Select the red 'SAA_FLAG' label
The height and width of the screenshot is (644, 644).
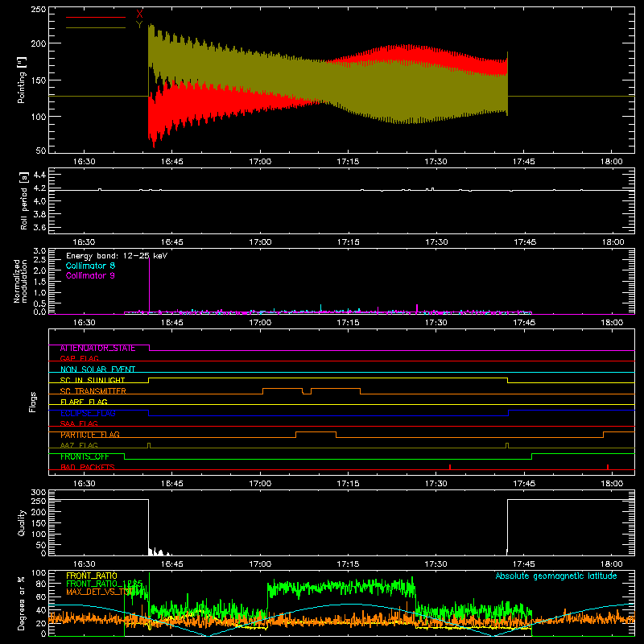[x=79, y=423]
